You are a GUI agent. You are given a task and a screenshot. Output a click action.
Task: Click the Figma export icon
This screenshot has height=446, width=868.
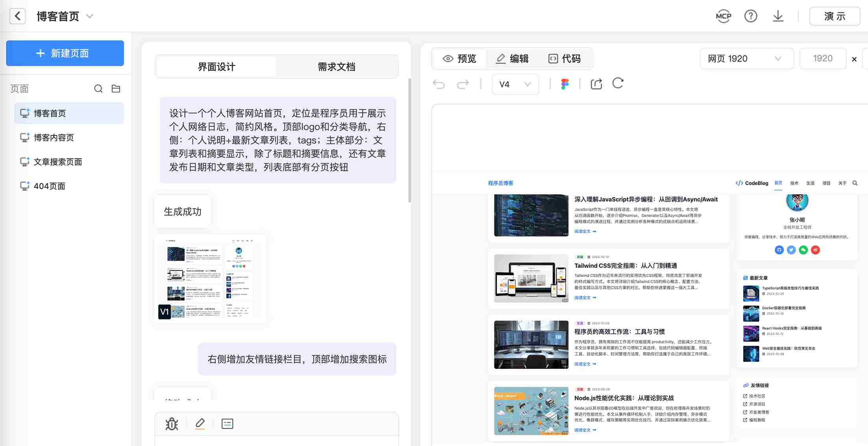pos(565,84)
